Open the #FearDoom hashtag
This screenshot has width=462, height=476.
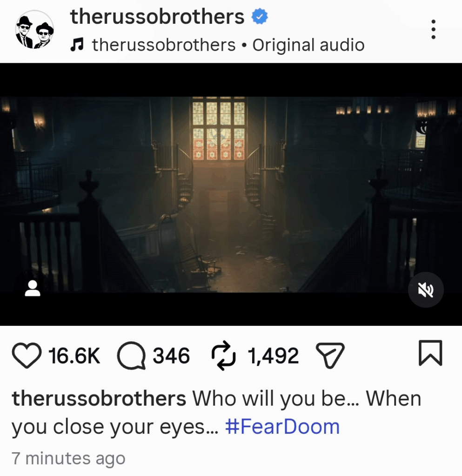pyautogui.click(x=282, y=427)
